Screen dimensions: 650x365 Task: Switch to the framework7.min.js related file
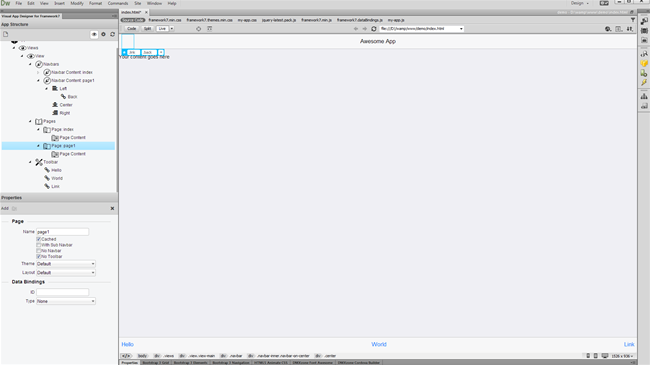click(316, 20)
